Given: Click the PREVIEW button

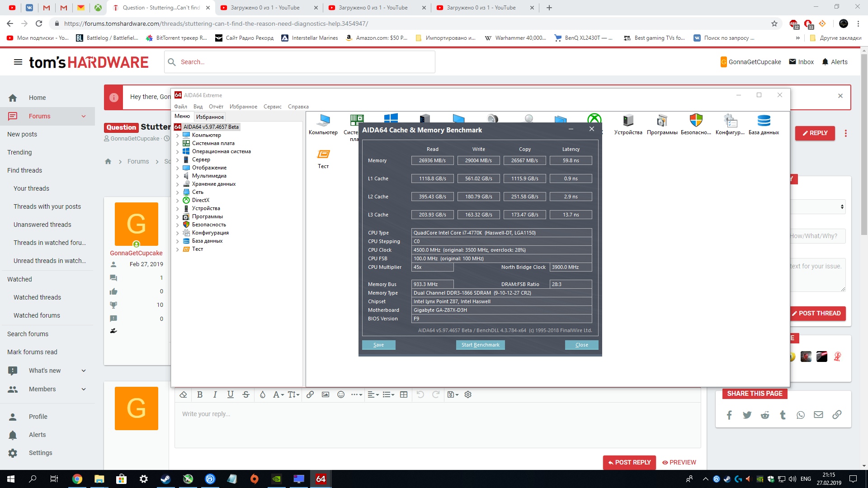Looking at the screenshot, I should 679,462.
